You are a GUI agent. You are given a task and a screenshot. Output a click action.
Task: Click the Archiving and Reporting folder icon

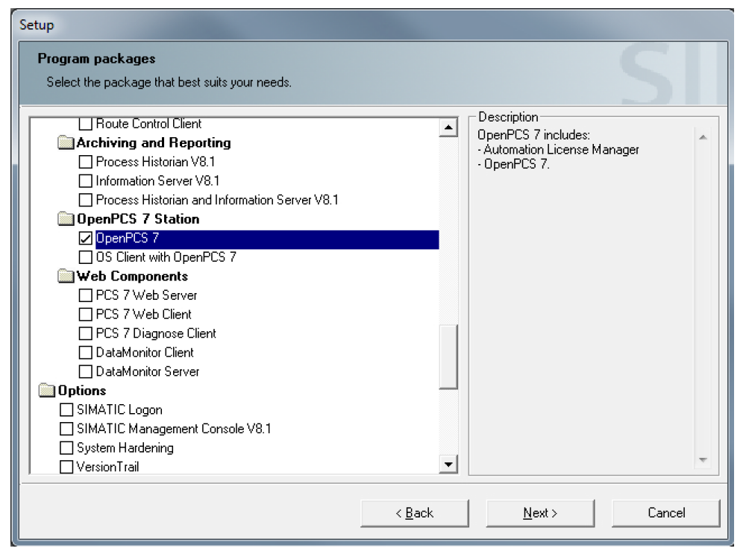pos(66,143)
